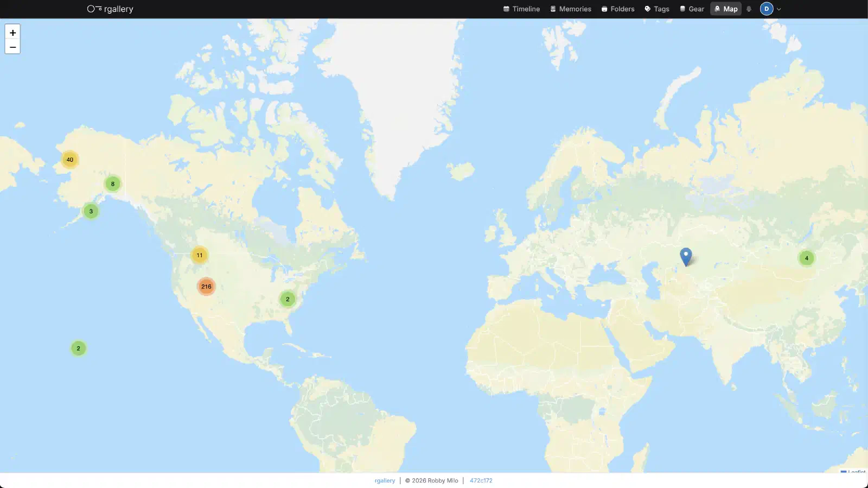This screenshot has width=868, height=488.
Task: Expand the 216-photo orange cluster
Action: 206,287
